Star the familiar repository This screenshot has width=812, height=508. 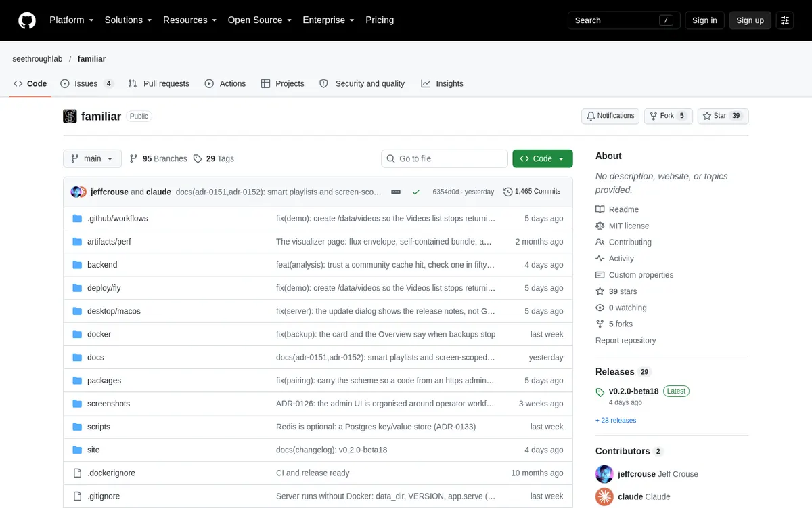pos(723,116)
